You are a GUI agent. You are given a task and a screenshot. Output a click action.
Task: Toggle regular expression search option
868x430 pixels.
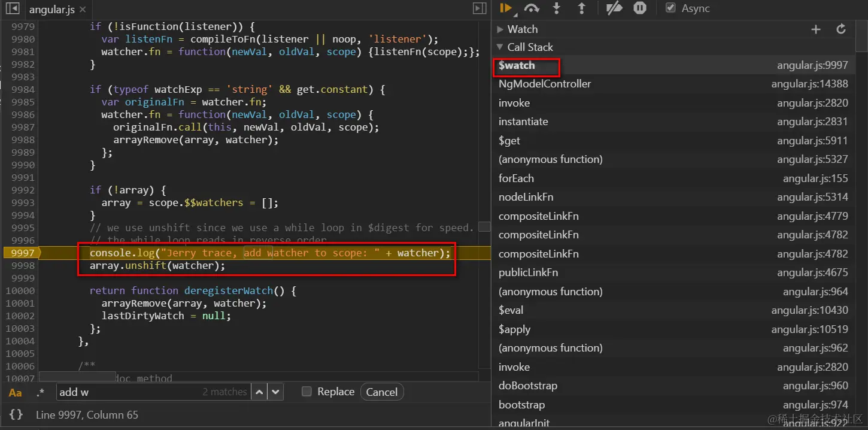tap(40, 393)
